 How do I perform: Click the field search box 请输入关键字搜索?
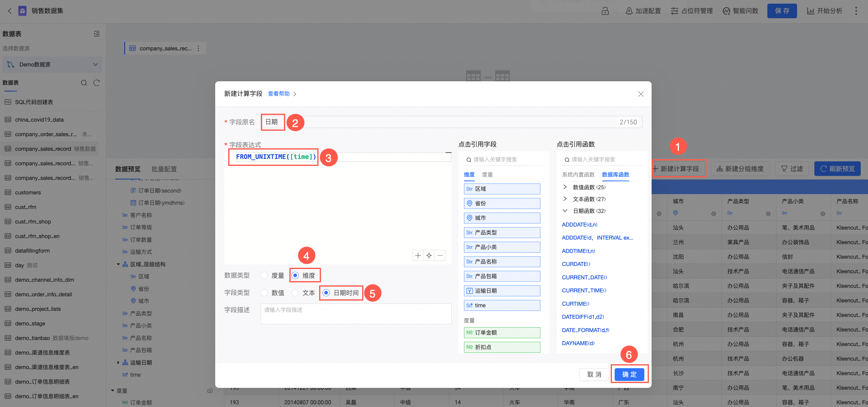point(504,160)
